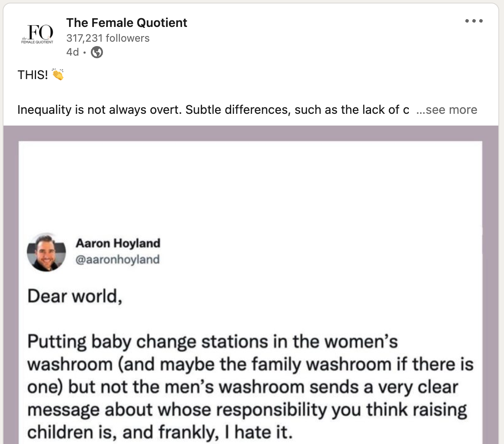Click the 317,231 followers text
Screen dimensions: 504x444
click(x=108, y=38)
